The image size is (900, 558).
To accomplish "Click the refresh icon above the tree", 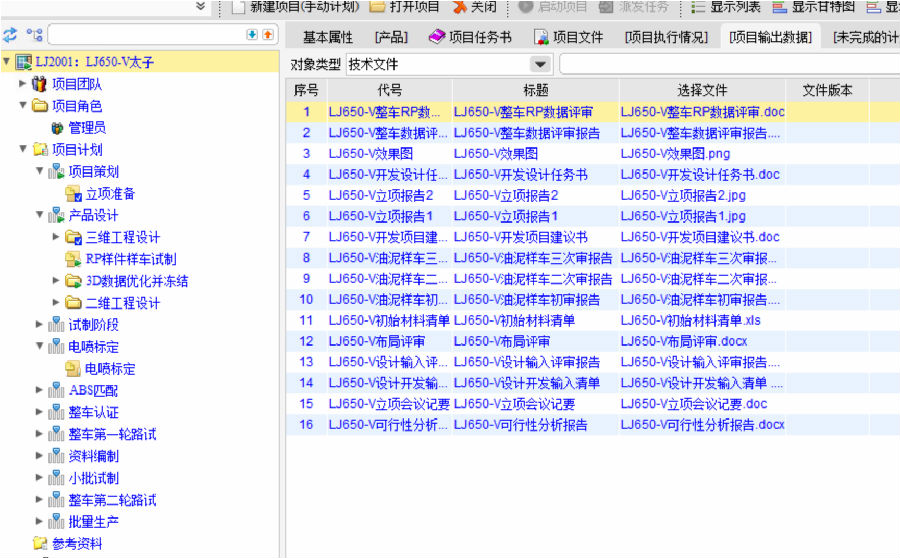I will tap(10, 35).
